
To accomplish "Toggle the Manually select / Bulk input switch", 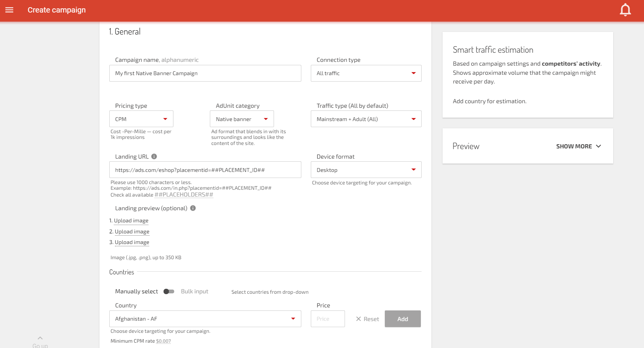I will tap(169, 291).
